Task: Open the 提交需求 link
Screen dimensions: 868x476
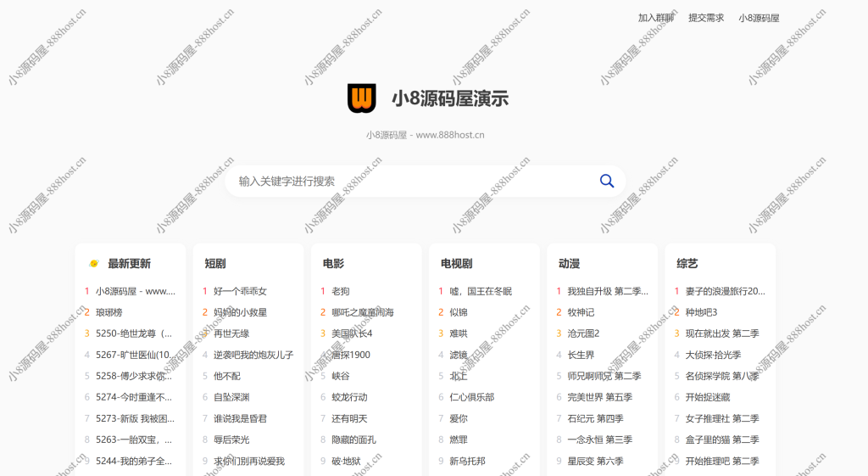Action: pyautogui.click(x=706, y=18)
